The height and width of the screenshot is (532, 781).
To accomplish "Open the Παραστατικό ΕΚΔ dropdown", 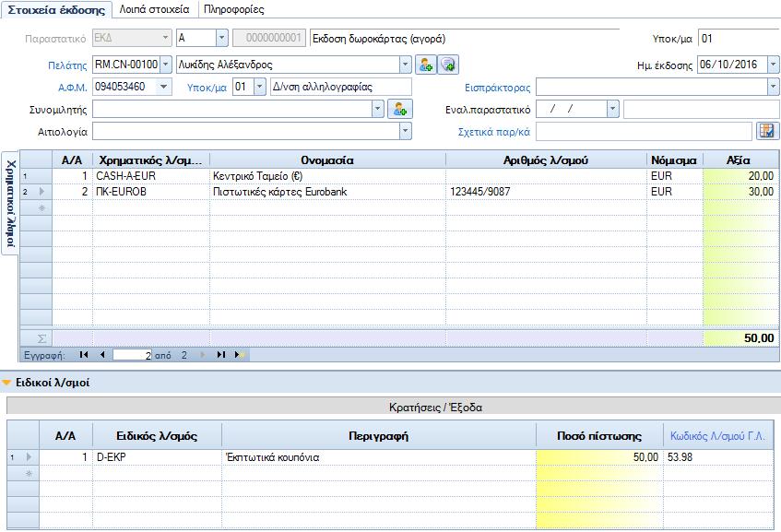I will pos(165,38).
